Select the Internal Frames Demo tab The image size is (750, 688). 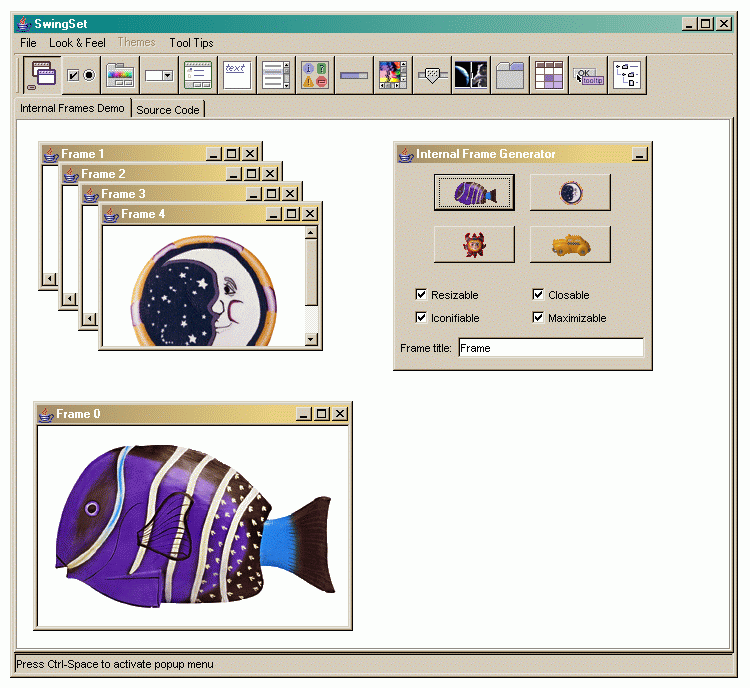click(72, 108)
